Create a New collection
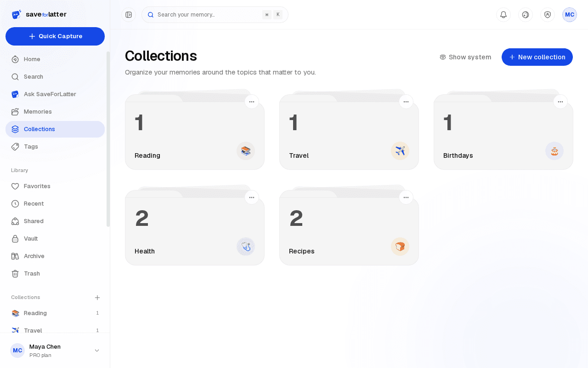588x368 pixels. tap(537, 57)
